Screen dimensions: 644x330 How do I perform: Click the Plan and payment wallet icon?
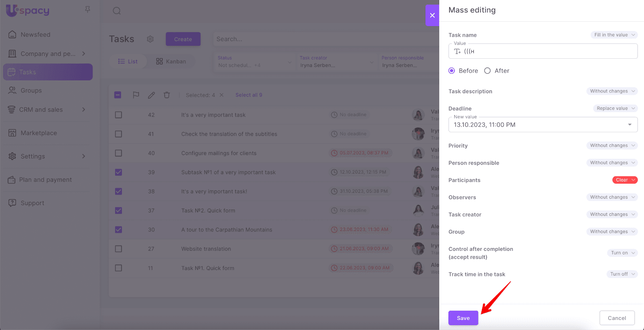(x=12, y=180)
